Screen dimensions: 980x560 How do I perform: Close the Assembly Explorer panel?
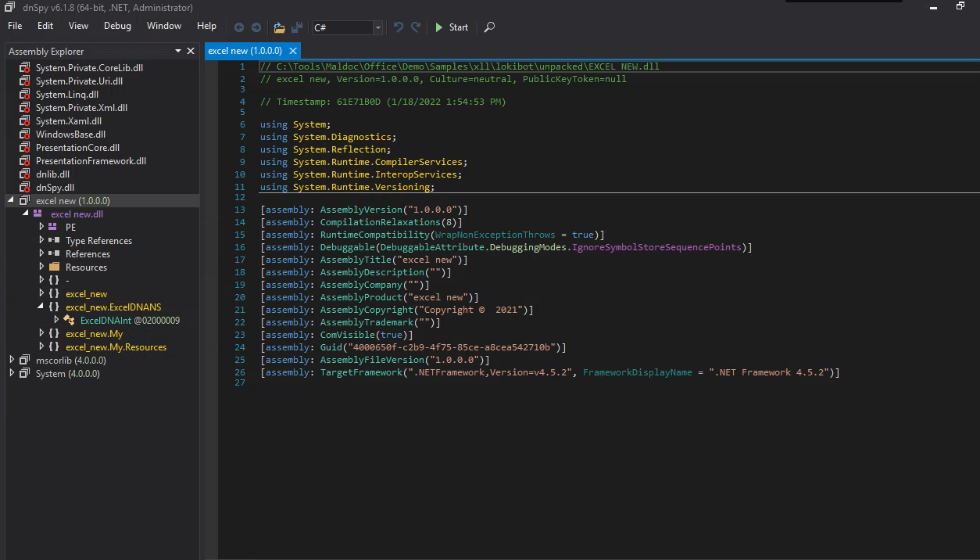[x=191, y=51]
